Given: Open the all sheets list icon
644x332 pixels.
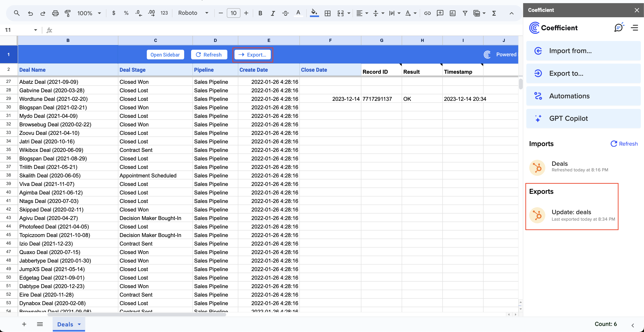Looking at the screenshot, I should point(40,324).
